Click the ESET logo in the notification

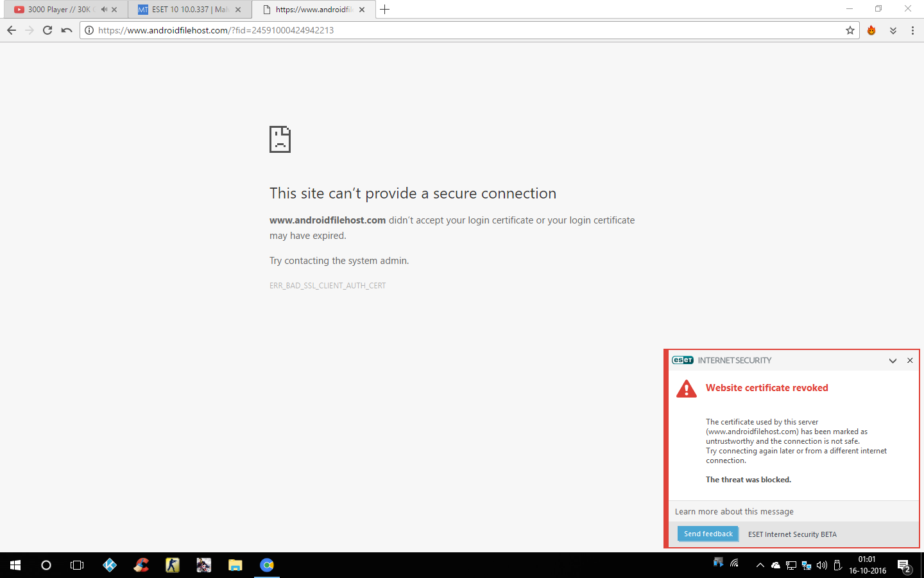coord(683,360)
